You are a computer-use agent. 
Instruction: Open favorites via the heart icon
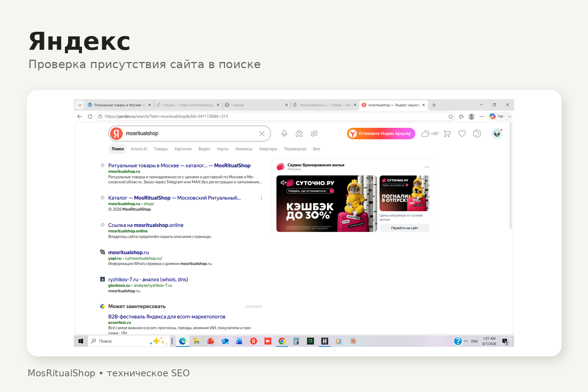pyautogui.click(x=462, y=134)
